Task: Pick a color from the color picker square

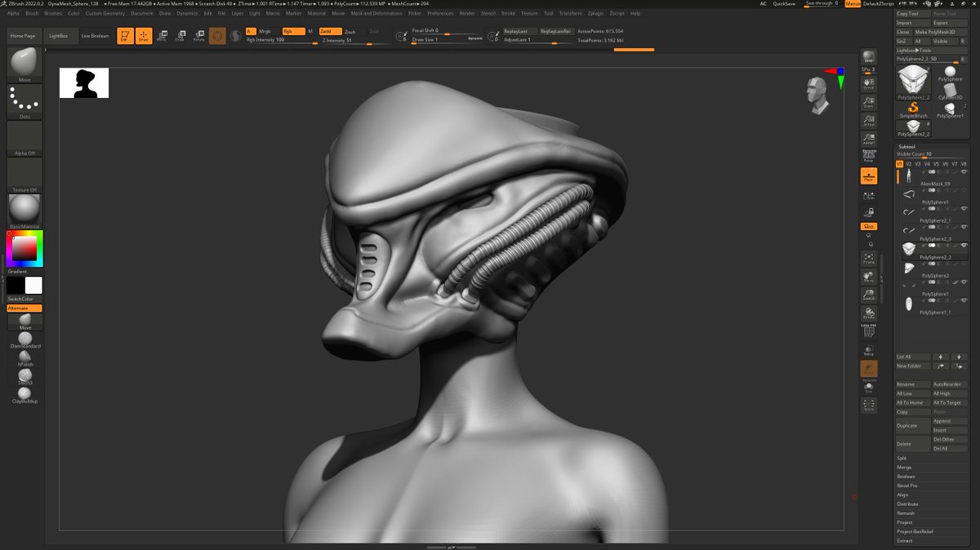Action: 24,249
